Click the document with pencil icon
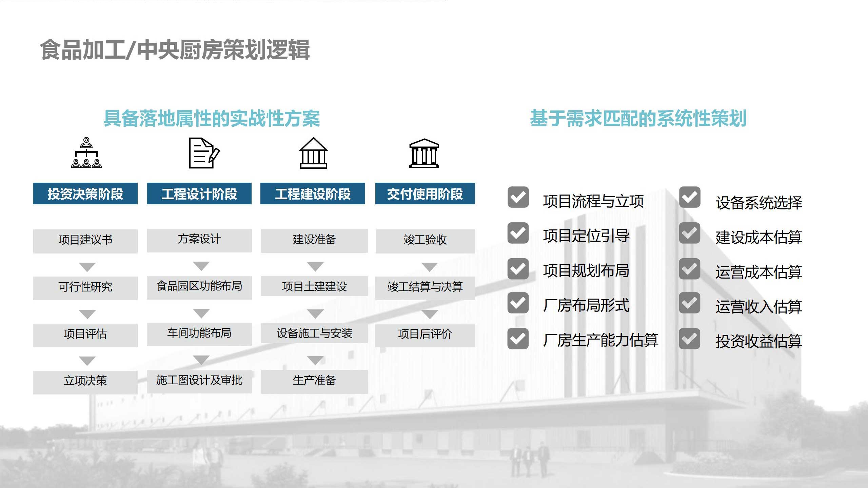868x488 pixels. point(204,153)
